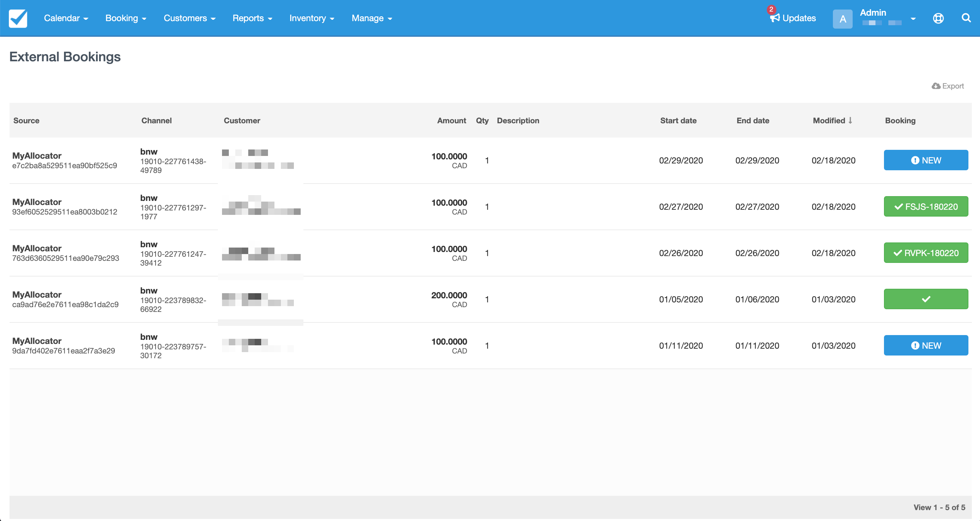Click the External Bookings page heading
The width and height of the screenshot is (980, 521).
65,57
